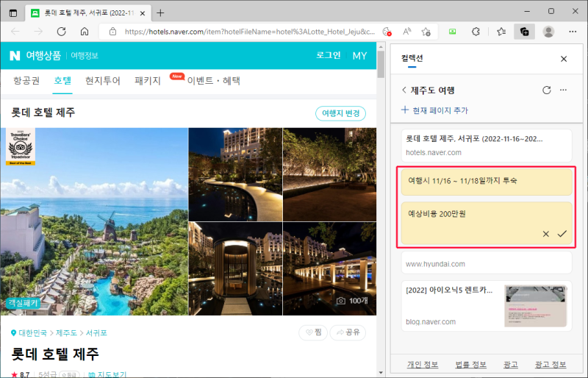Viewport: 588px width, 378px height.
Task: Open the large pool and ocean photo
Action: click(94, 221)
